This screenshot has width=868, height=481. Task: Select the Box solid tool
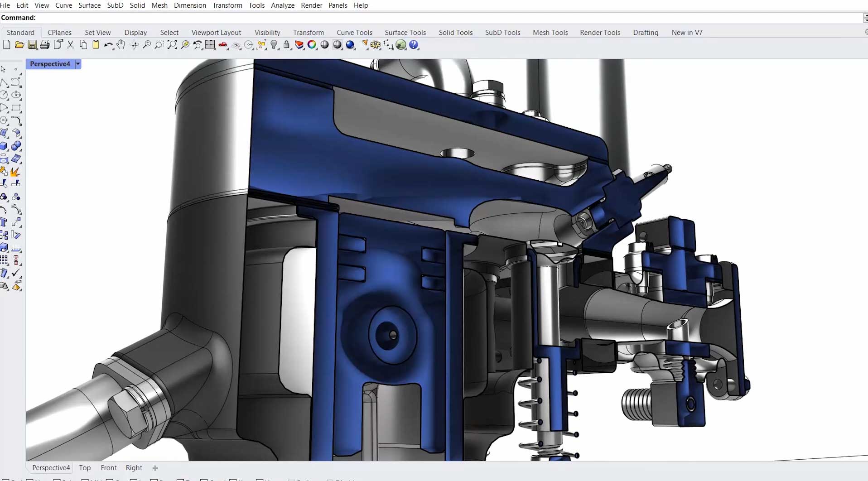tap(4, 146)
